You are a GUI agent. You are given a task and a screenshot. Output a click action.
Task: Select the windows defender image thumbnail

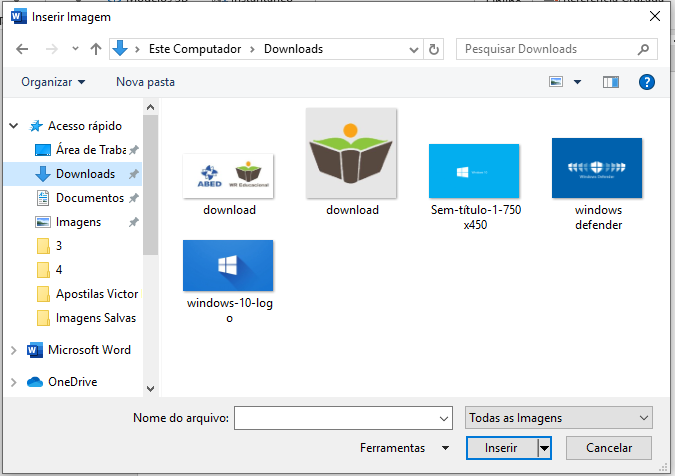click(x=598, y=169)
